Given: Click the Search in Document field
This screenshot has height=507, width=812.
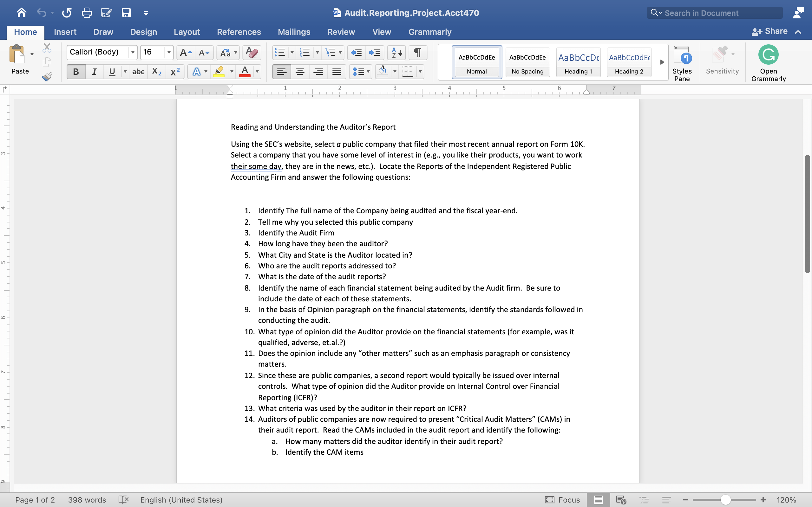Looking at the screenshot, I should [x=708, y=13].
